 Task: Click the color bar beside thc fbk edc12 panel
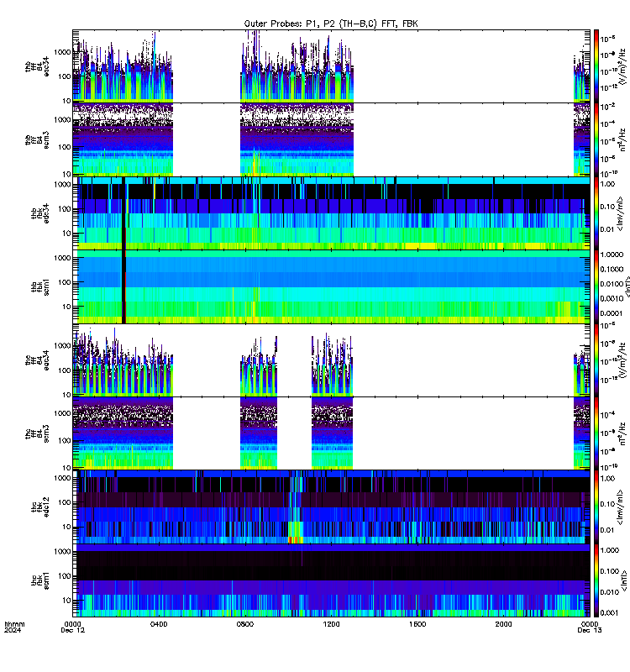[596, 507]
